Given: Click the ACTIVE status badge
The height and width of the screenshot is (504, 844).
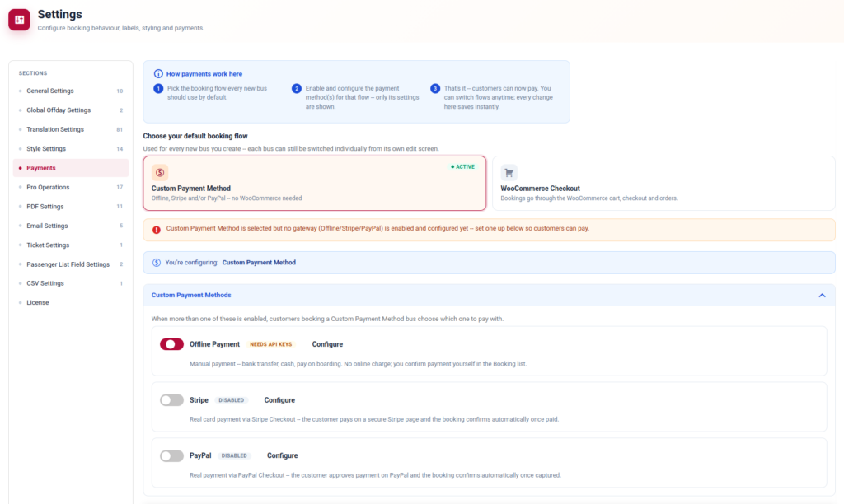Looking at the screenshot, I should [463, 166].
